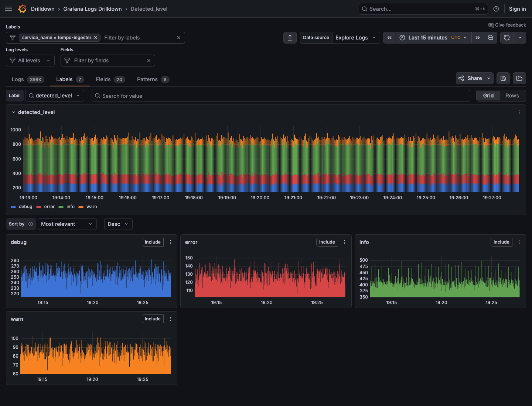Collapse the detected_level panel with chevron
The width and height of the screenshot is (532, 406).
point(14,112)
